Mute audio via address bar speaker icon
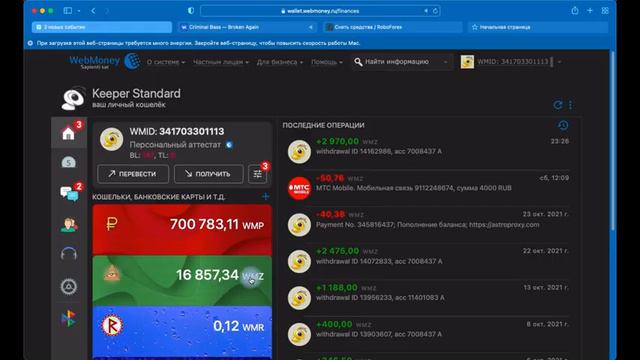Viewport: 640px width, 360px height. coord(426,11)
